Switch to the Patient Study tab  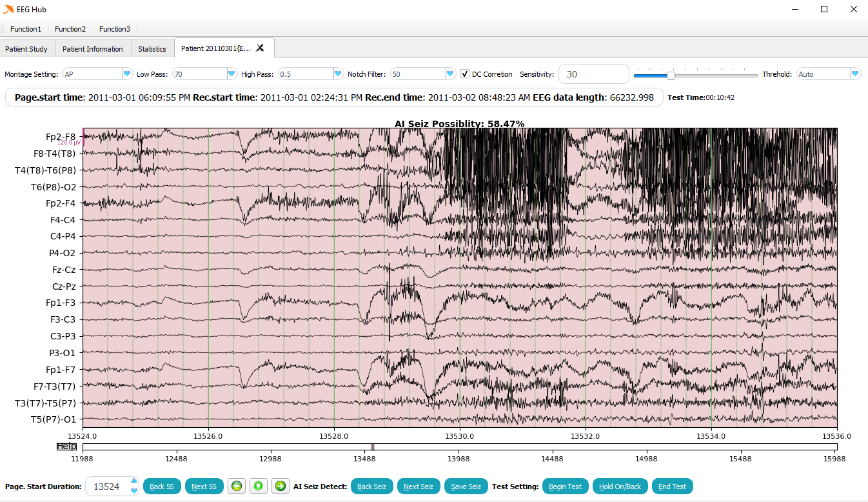28,48
